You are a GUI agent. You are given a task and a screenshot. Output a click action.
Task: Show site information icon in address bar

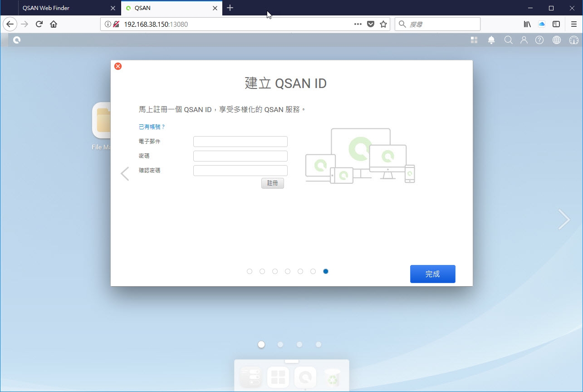(x=108, y=24)
